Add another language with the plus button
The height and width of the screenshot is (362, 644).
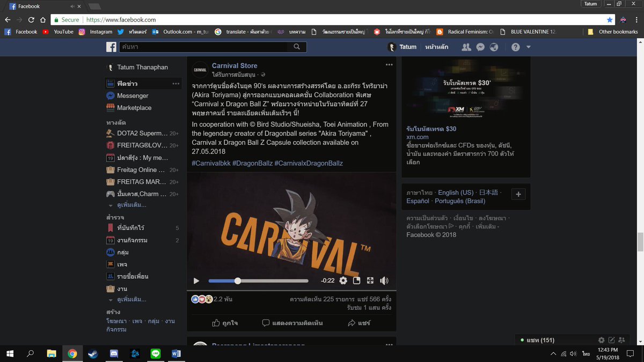click(518, 194)
